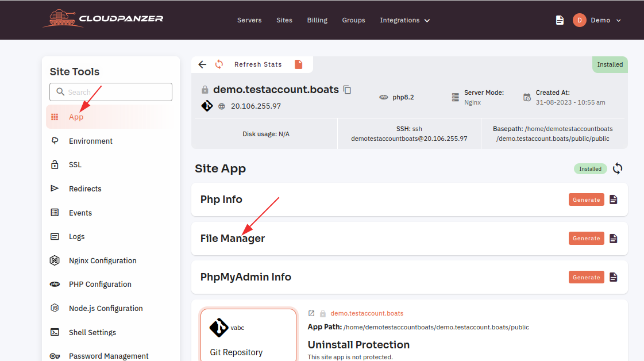Open the orange demo.testaccount.boats link
The width and height of the screenshot is (644, 361).
pyautogui.click(x=367, y=313)
